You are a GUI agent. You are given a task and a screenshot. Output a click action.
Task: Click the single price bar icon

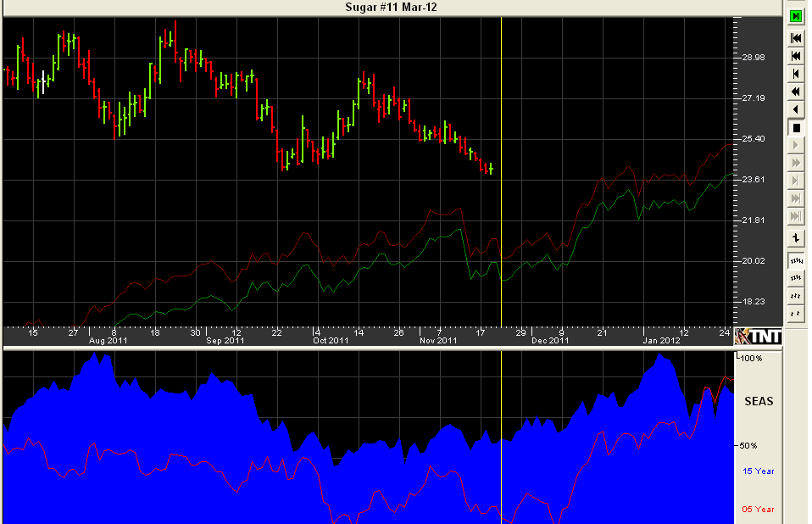click(x=796, y=238)
